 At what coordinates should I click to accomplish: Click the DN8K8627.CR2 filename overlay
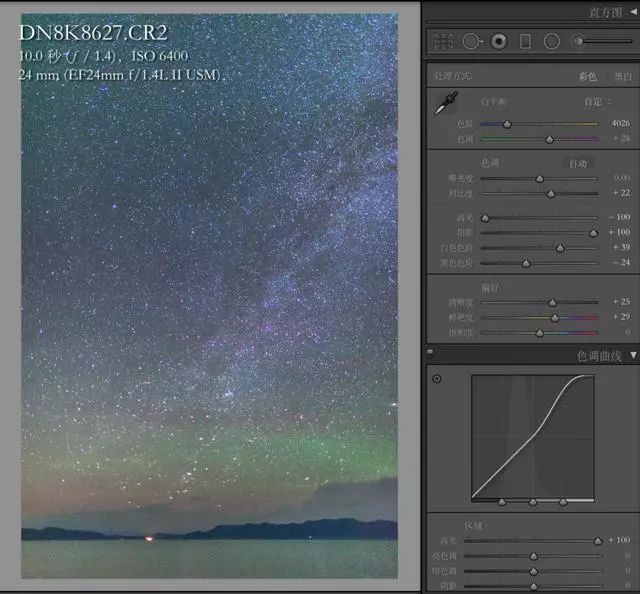click(93, 33)
